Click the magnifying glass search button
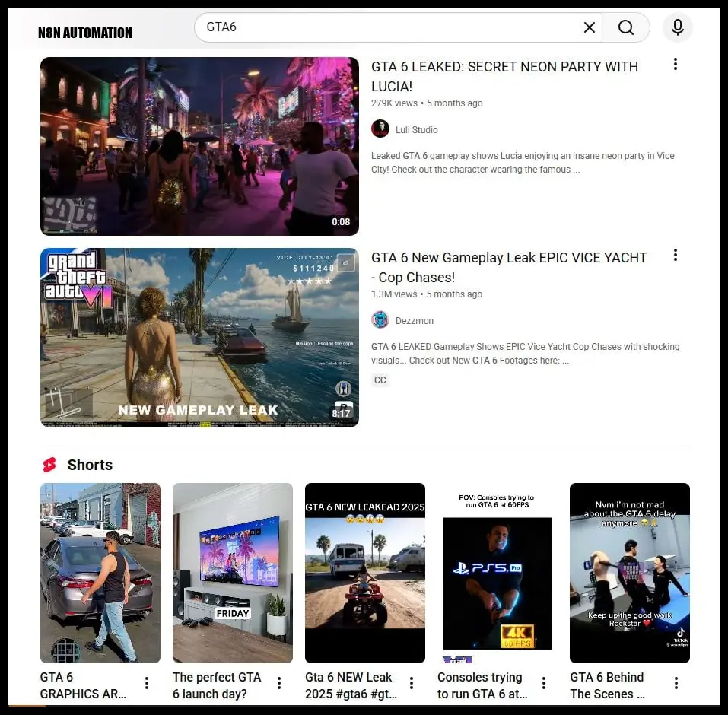Viewport: 728px width, 715px height. [626, 27]
